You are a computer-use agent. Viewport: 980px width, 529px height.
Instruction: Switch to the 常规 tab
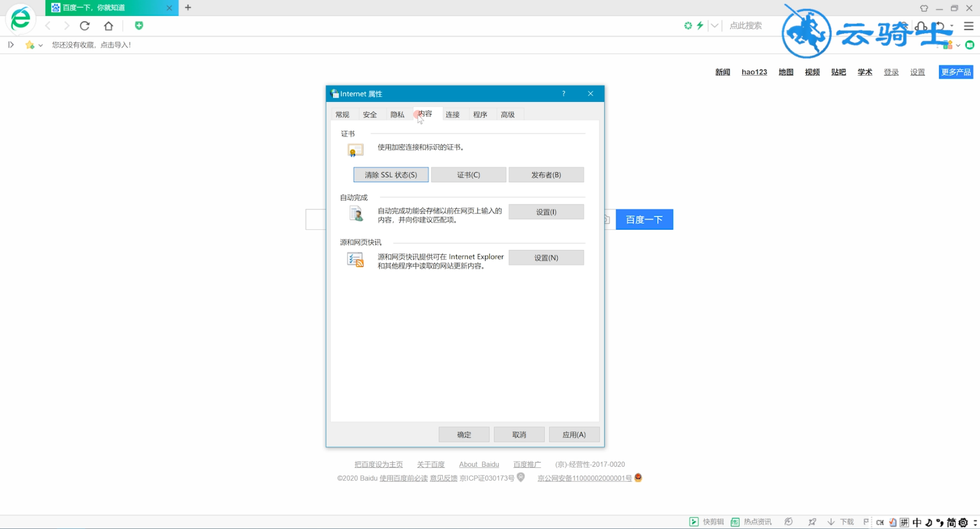point(342,115)
